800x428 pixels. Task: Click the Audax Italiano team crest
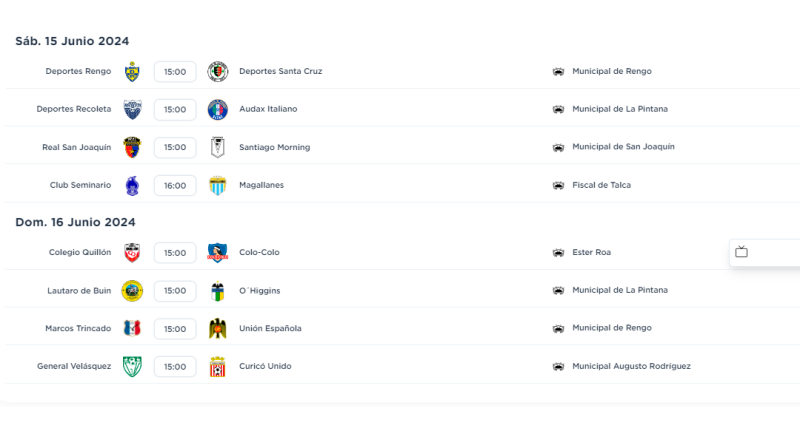tap(217, 109)
